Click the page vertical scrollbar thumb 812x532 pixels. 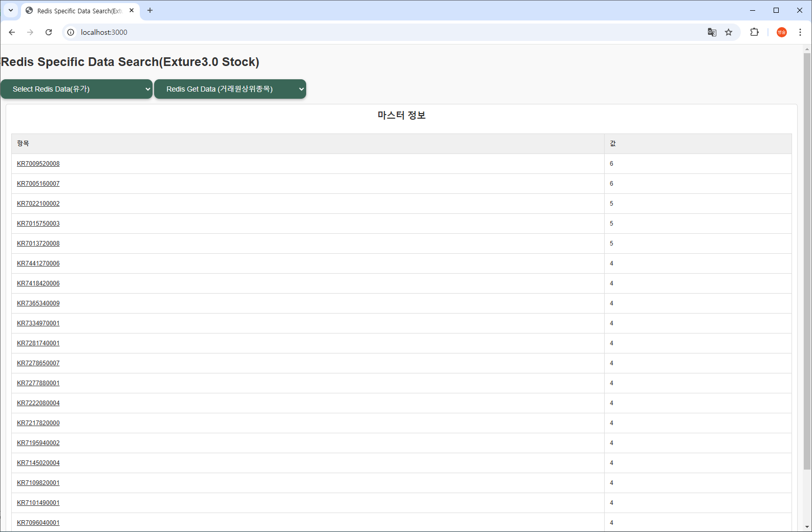[807, 261]
